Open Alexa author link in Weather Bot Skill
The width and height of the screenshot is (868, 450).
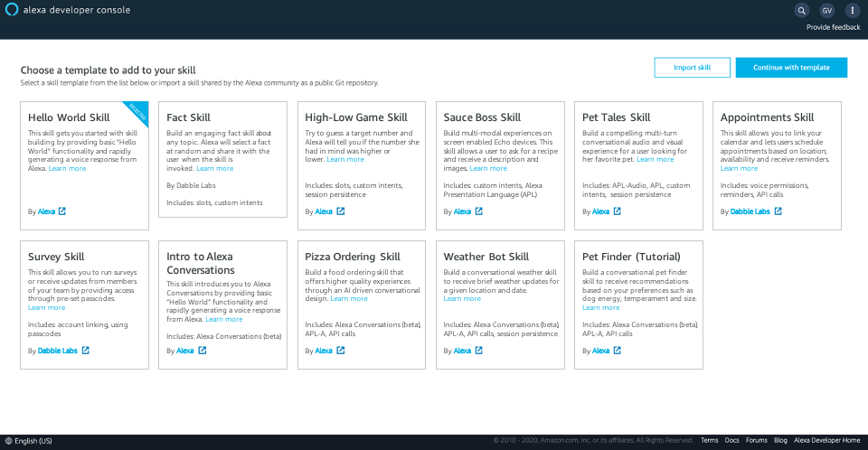[x=462, y=351]
